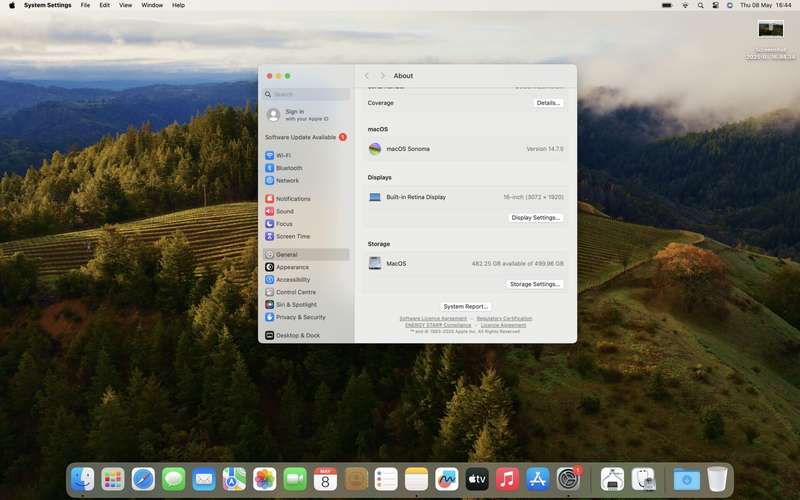The image size is (800, 500).
Task: Go back using the toolbar back arrow
Action: pyautogui.click(x=366, y=76)
